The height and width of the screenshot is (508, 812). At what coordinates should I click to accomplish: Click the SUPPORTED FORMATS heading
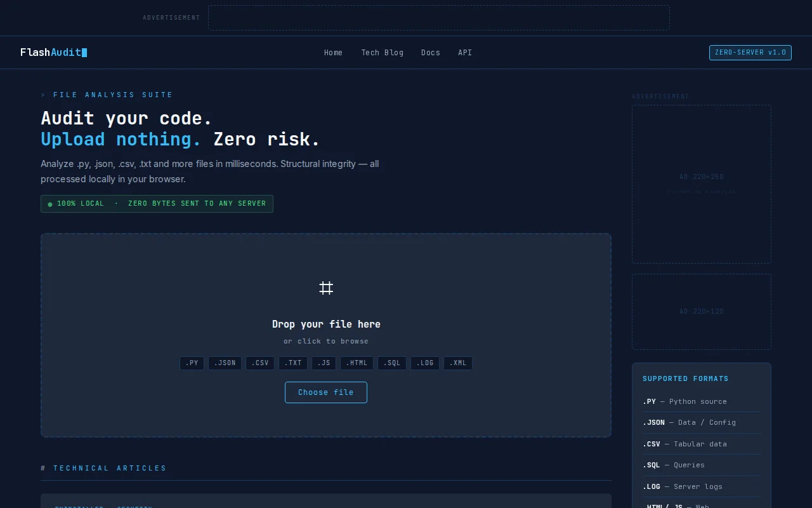click(686, 378)
